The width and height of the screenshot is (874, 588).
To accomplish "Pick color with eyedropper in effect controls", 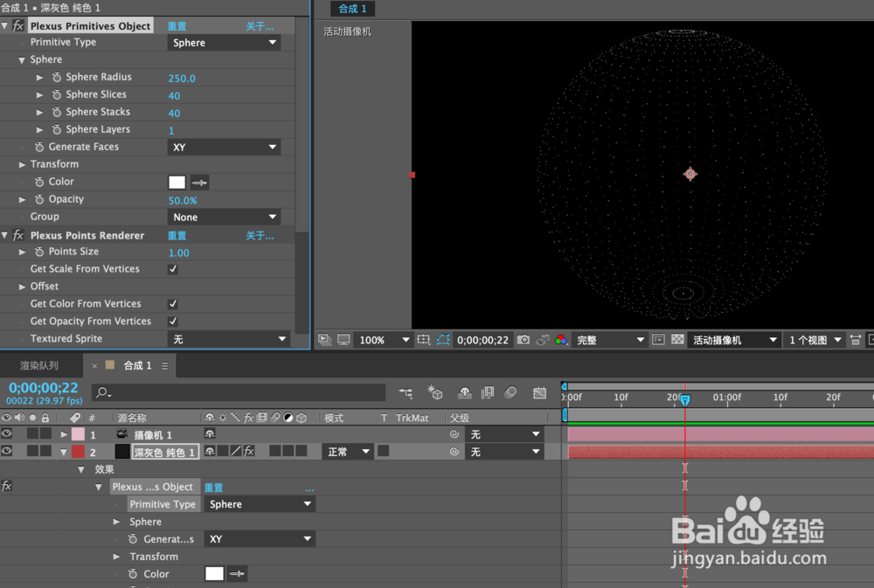I will (x=199, y=183).
